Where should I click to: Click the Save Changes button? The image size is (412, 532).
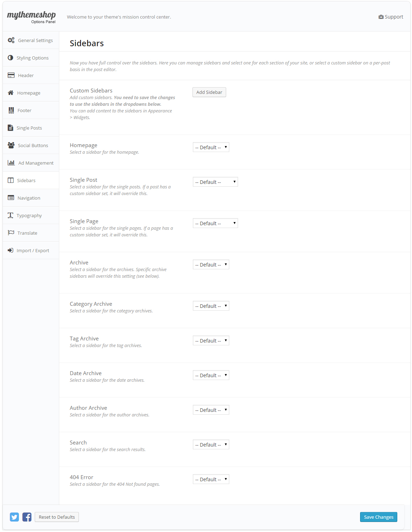(379, 517)
